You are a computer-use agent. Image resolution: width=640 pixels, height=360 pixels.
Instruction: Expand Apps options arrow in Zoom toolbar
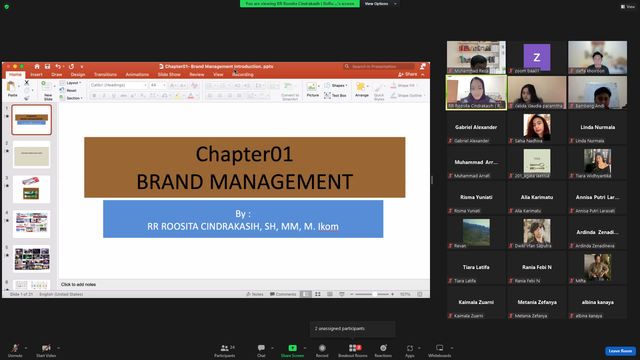pos(419,348)
